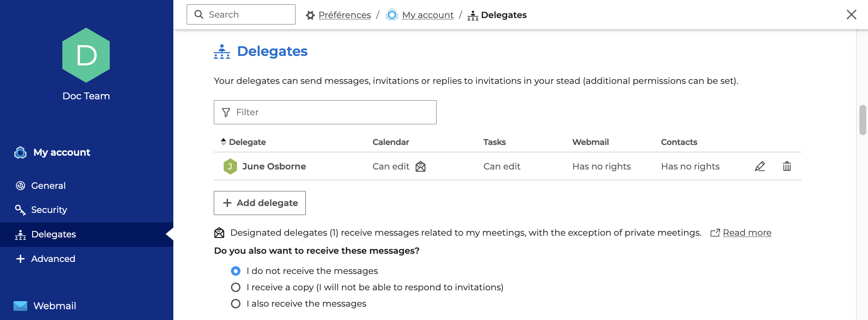868x320 pixels.
Task: Expand the Advanced section in sidebar
Action: 53,259
